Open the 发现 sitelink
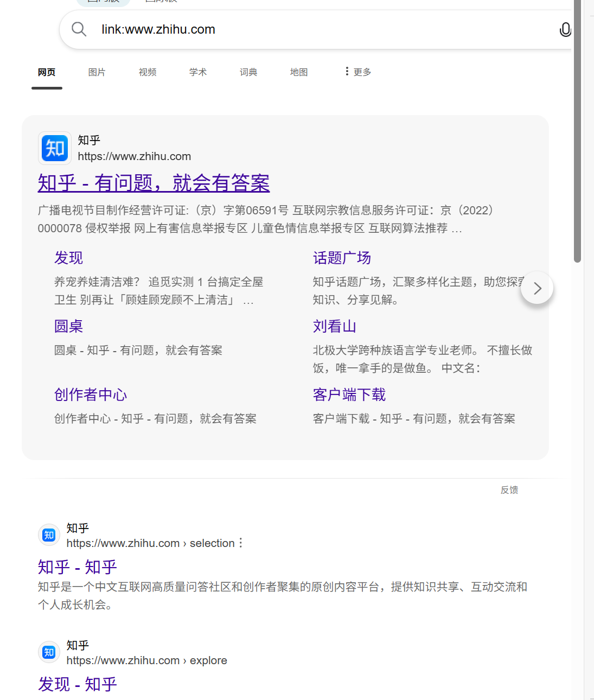594x700 pixels. click(x=68, y=258)
